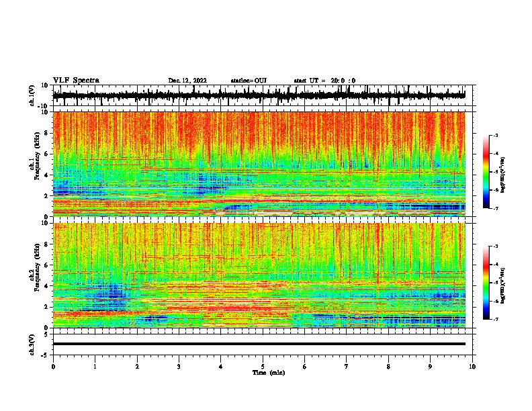Click the ch.2 spectrogram color scale bar

tap(486, 283)
